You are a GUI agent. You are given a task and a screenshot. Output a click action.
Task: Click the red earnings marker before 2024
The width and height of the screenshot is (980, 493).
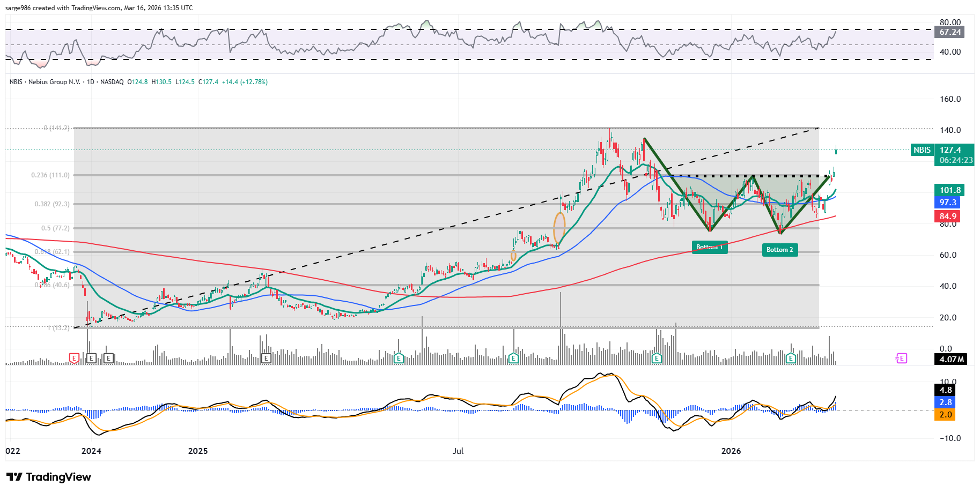74,358
